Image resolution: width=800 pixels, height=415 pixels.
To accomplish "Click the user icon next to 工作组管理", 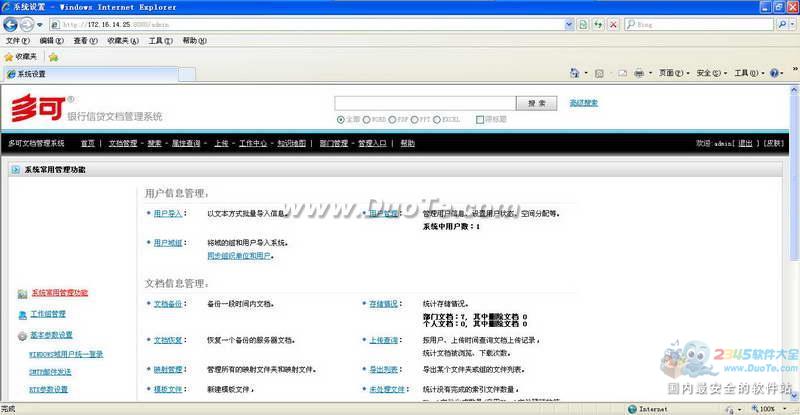I will coord(22,315).
